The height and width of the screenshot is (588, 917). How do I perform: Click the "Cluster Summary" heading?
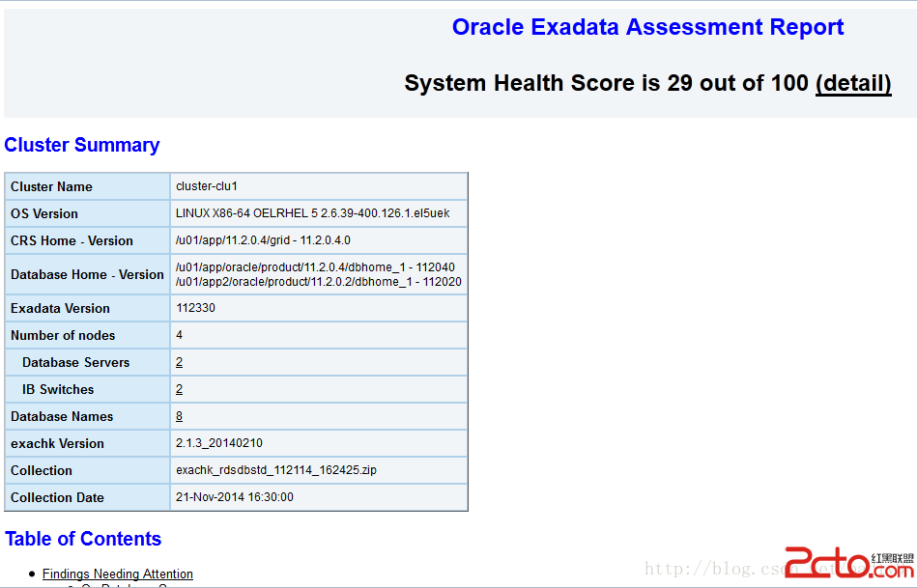pyautogui.click(x=82, y=145)
